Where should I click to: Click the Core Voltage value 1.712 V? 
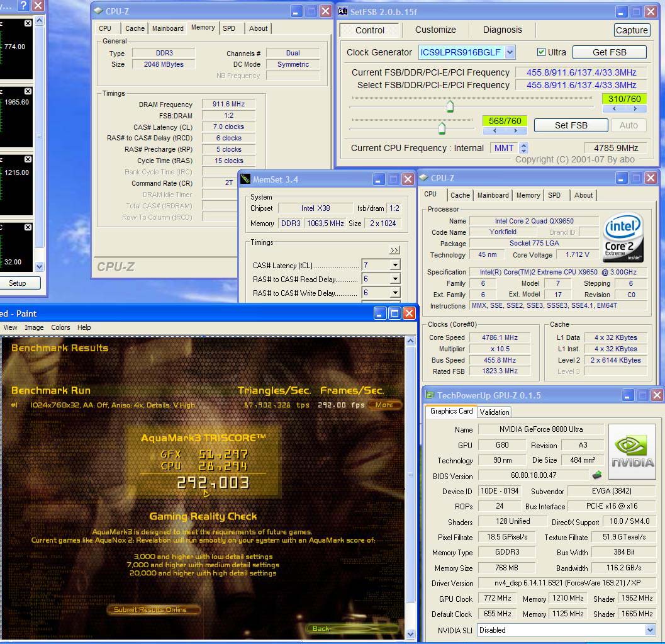pos(577,254)
